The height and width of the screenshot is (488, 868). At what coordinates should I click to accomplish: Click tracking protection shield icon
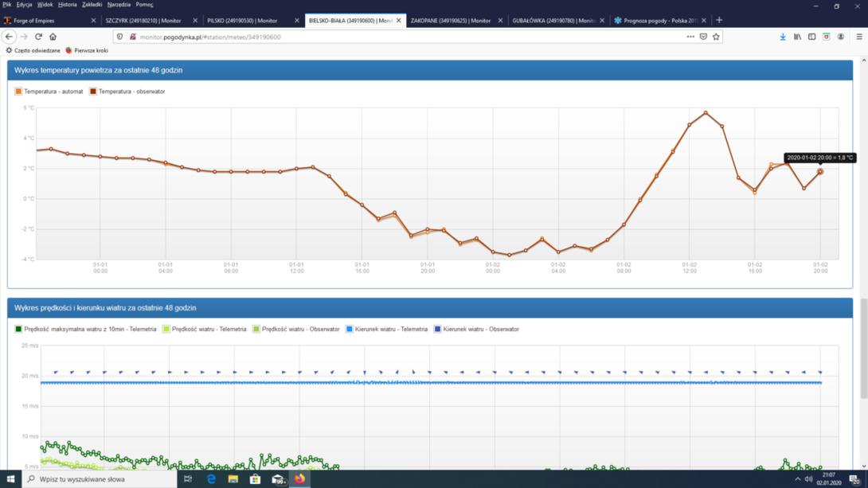[119, 37]
